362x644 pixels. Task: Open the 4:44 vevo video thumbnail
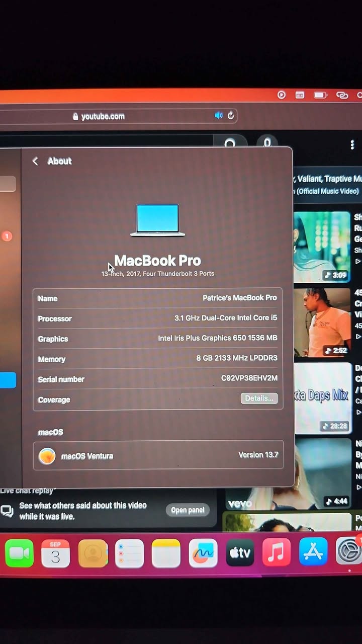click(288, 474)
